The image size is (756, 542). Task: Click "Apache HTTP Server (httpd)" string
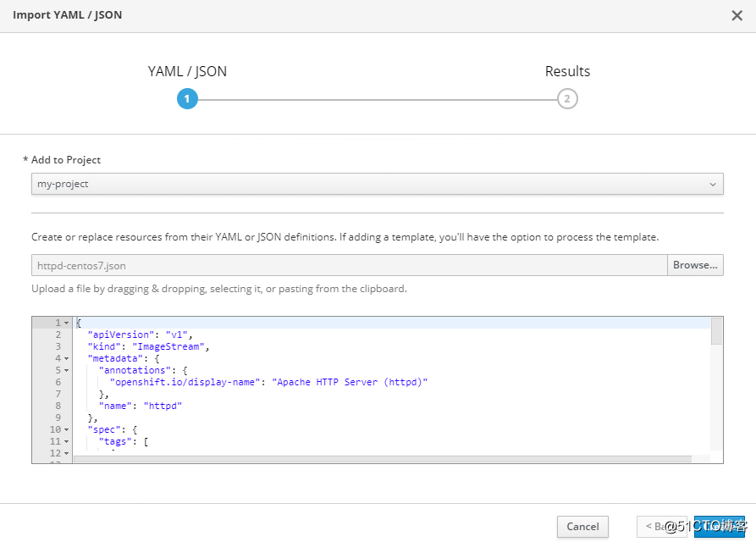click(x=350, y=383)
